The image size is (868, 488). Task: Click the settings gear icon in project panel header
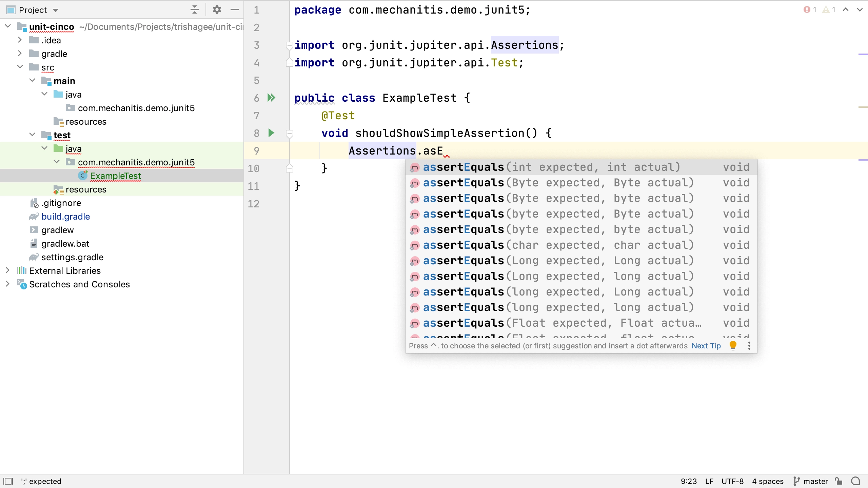(217, 9)
